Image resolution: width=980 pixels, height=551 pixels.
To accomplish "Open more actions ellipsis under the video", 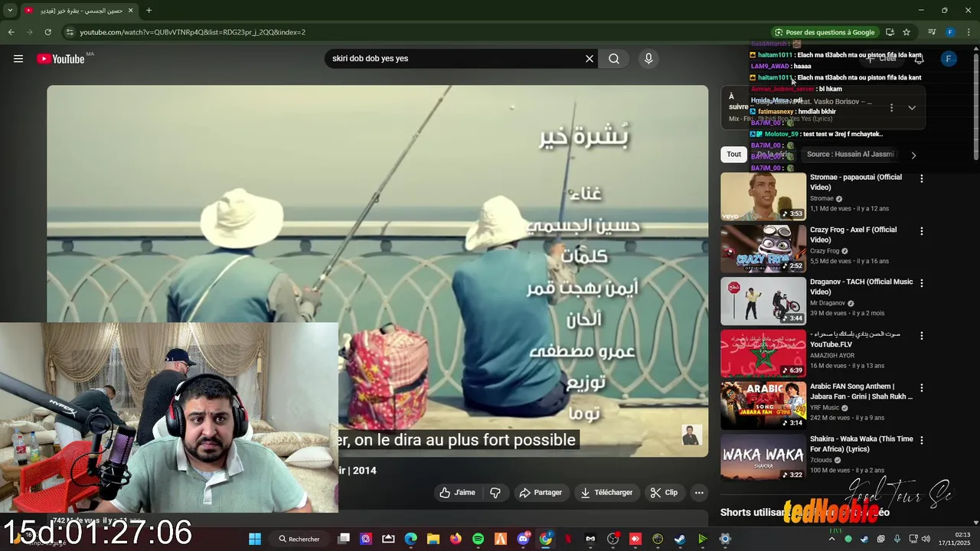I will click(x=699, y=493).
